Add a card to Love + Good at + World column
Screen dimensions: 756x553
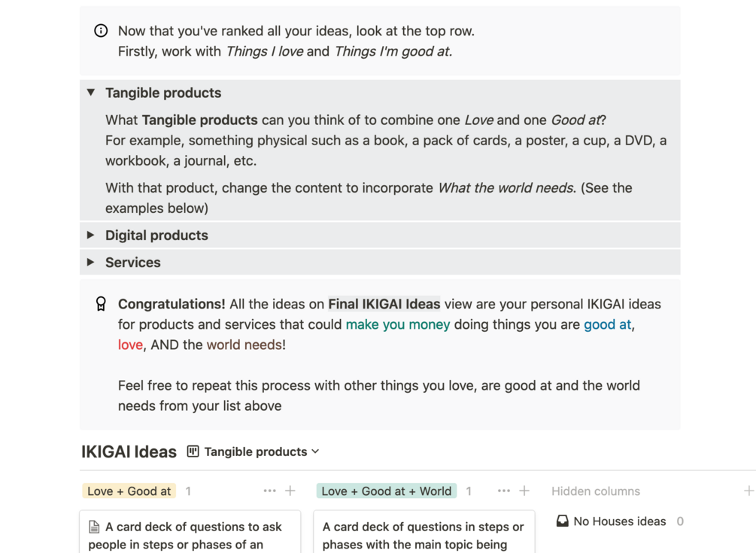[x=524, y=491]
